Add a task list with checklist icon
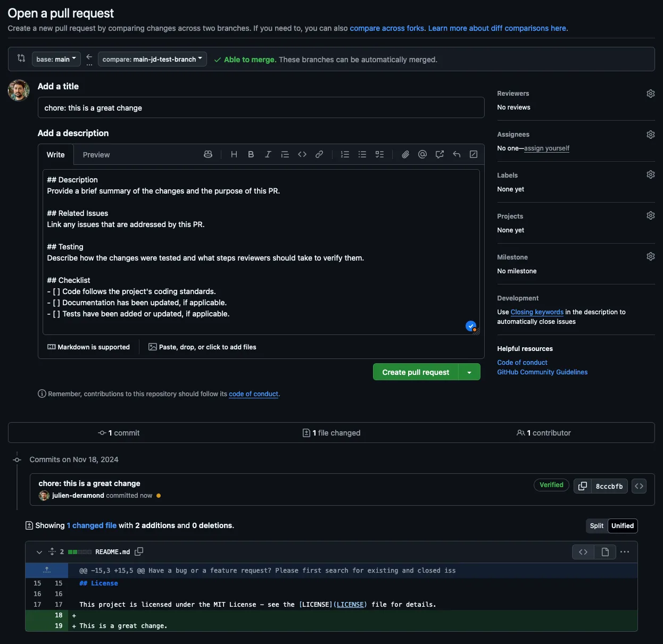 379,154
